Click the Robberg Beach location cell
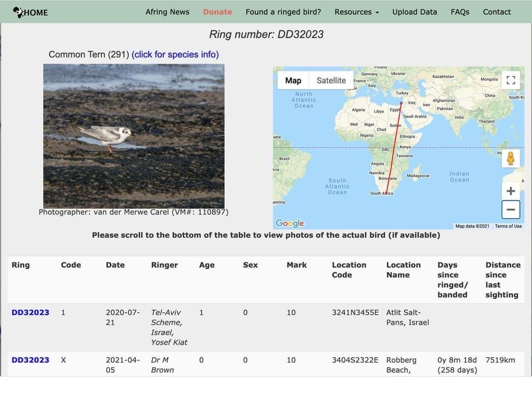 coord(401,365)
